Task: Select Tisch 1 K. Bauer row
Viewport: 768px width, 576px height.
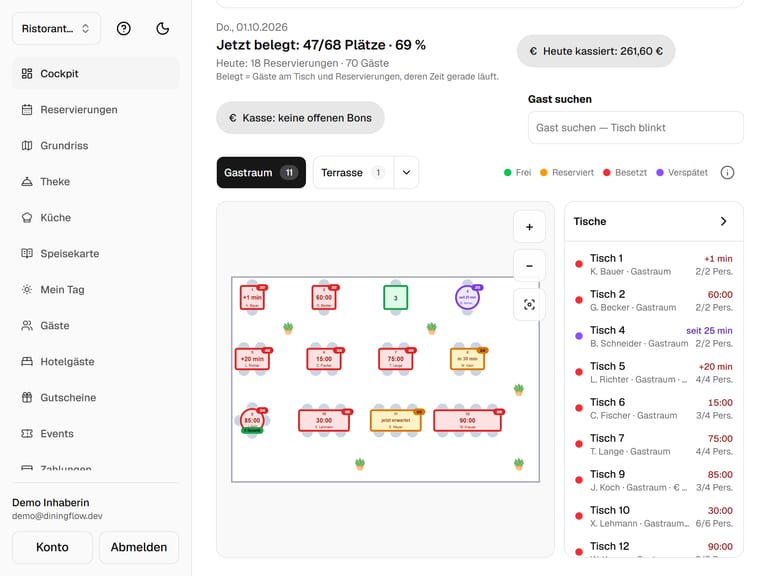Action: (654, 264)
